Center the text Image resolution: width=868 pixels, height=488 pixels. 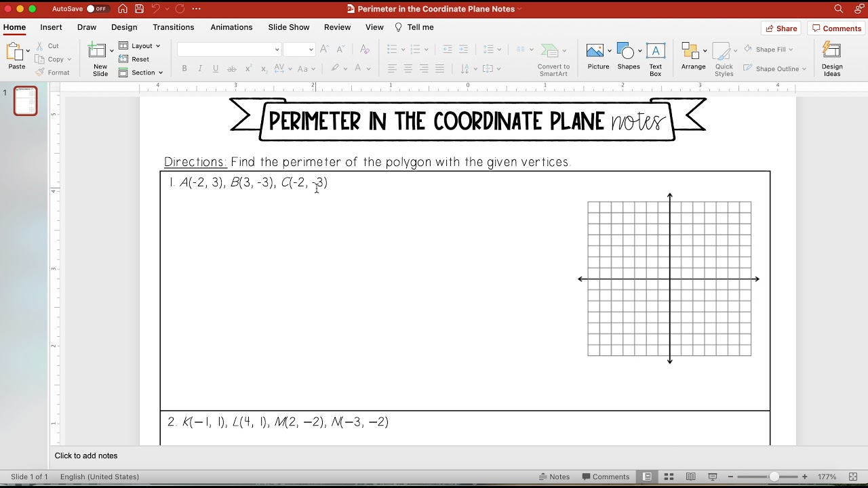click(x=408, y=68)
